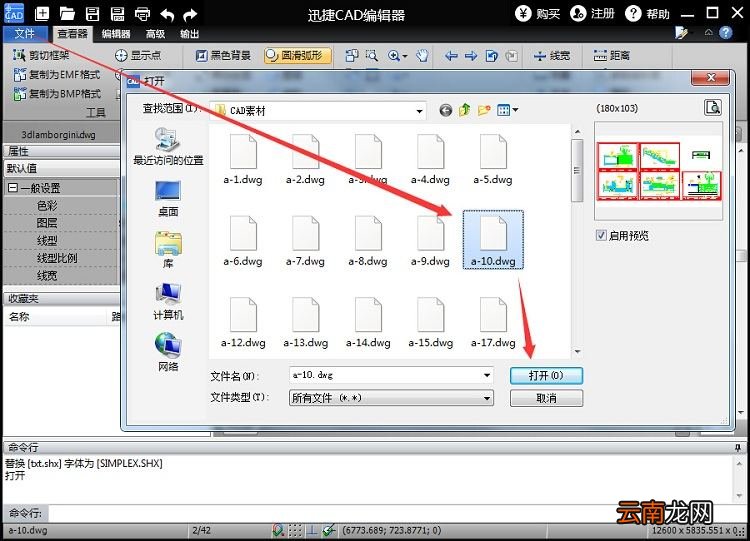This screenshot has height=541, width=750.
Task: Toggle the 黑色背景 option
Action: tap(223, 55)
